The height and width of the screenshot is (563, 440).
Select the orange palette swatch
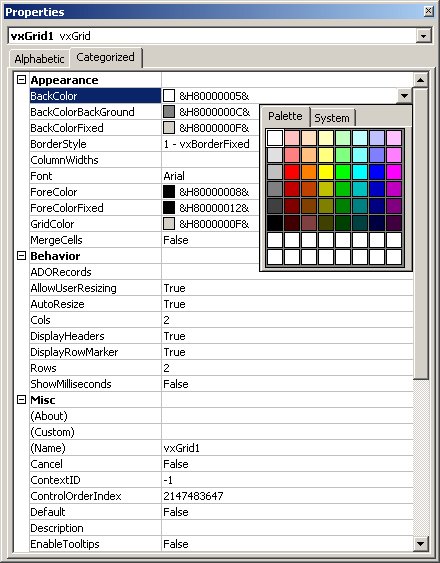coord(309,172)
